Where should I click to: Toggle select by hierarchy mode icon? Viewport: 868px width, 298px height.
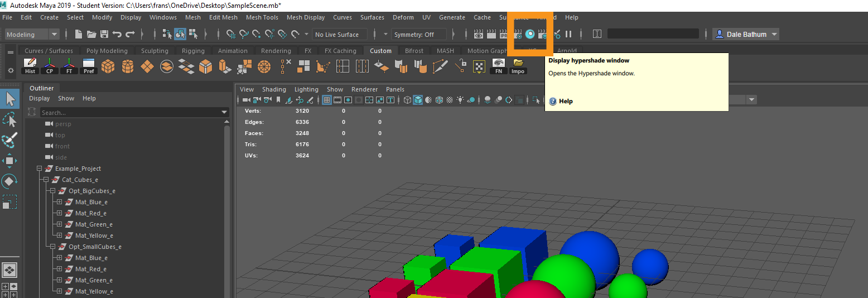point(168,34)
